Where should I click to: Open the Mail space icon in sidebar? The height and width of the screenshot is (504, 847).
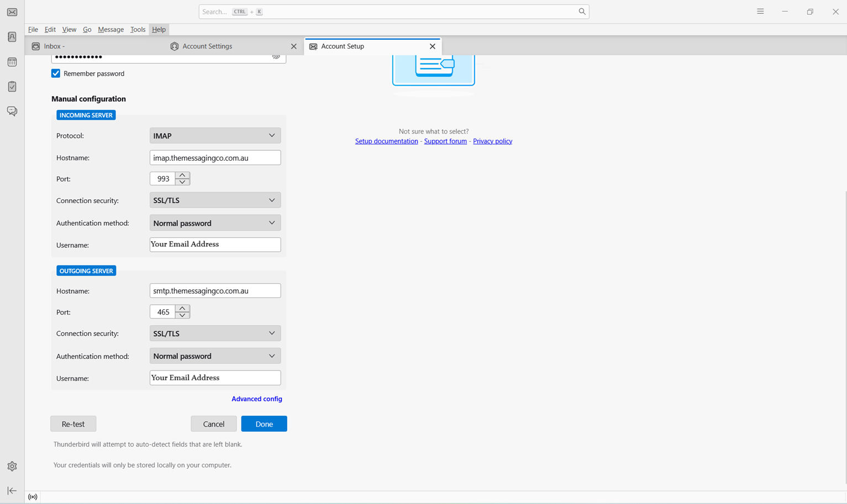tap(12, 12)
